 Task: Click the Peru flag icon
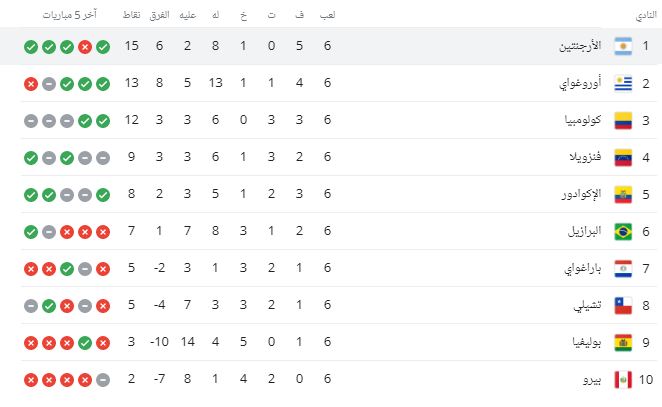(x=623, y=380)
